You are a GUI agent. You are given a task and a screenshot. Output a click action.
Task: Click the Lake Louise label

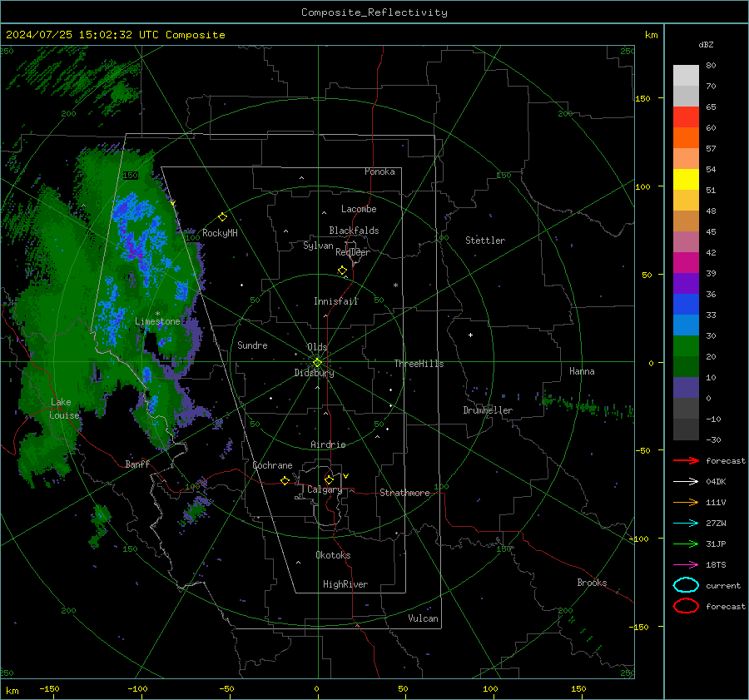(64, 409)
